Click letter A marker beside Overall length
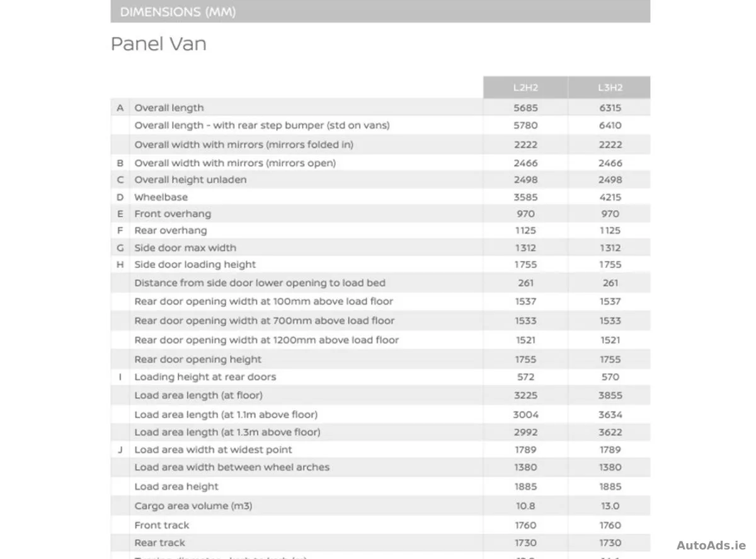 [120, 108]
